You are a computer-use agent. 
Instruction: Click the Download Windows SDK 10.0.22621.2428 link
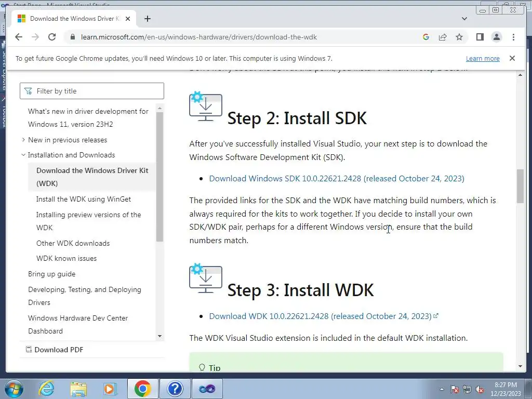[337, 179]
